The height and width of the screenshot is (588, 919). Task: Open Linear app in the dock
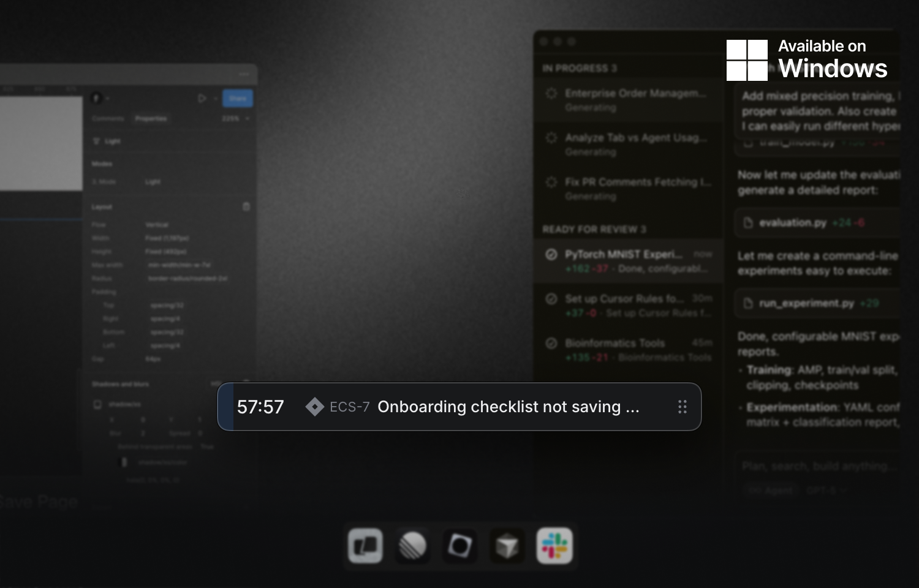412,546
